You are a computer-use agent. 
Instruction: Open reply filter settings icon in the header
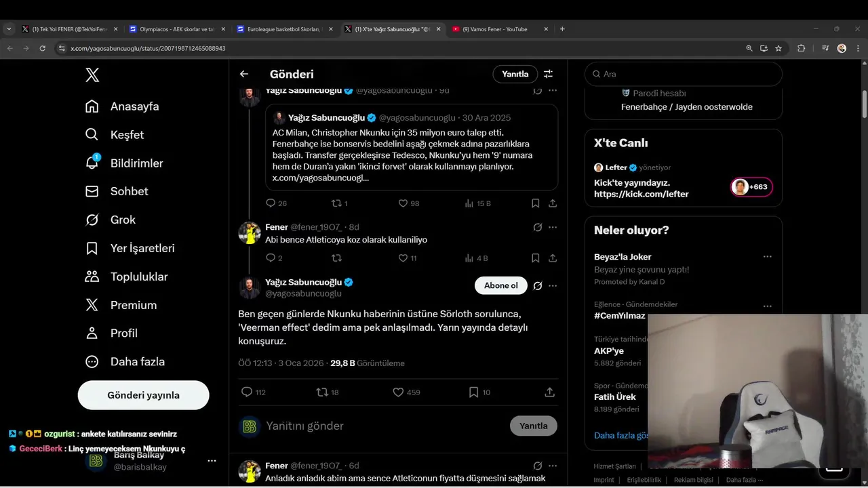tap(548, 74)
